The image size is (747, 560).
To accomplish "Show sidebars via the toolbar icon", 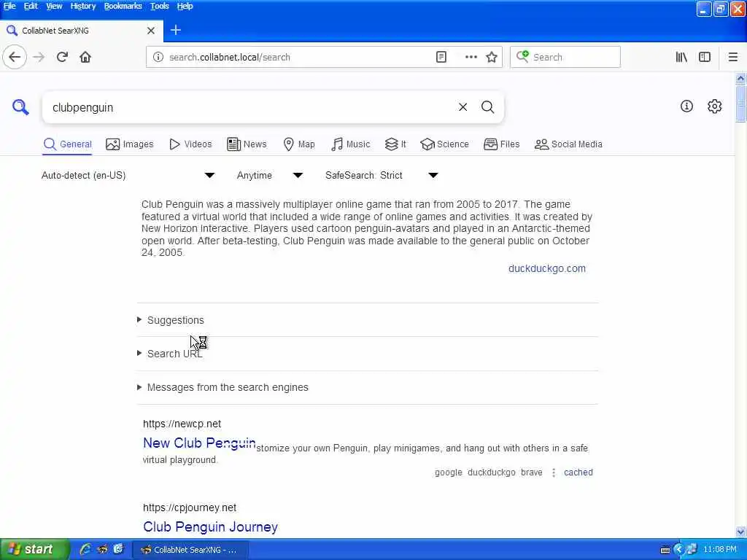I will coord(705,57).
